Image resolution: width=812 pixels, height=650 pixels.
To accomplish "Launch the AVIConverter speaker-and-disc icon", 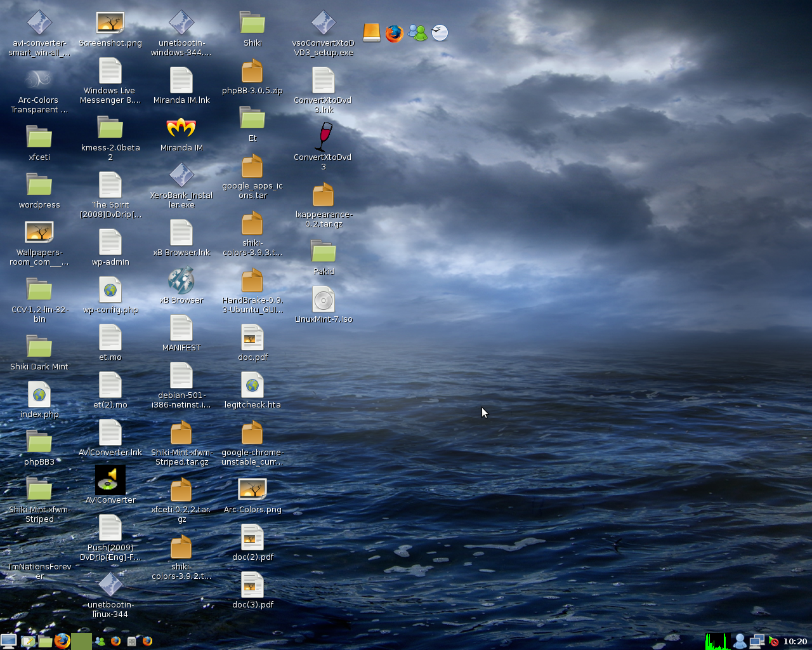I will [x=110, y=480].
